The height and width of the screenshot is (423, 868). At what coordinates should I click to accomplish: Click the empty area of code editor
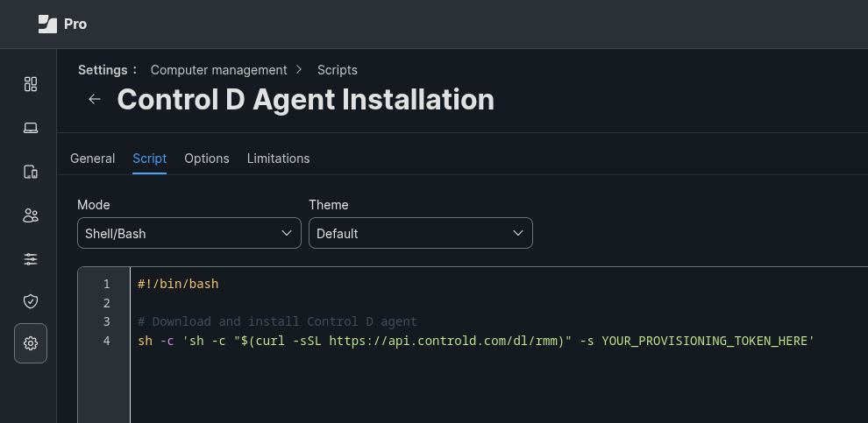498,387
